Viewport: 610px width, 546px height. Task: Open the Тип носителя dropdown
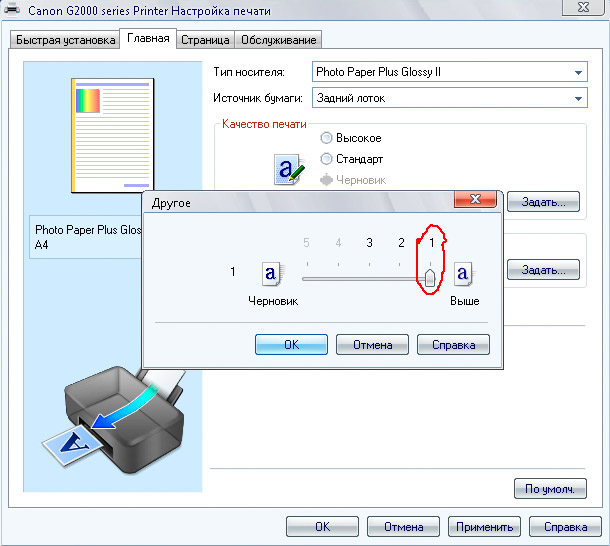450,72
